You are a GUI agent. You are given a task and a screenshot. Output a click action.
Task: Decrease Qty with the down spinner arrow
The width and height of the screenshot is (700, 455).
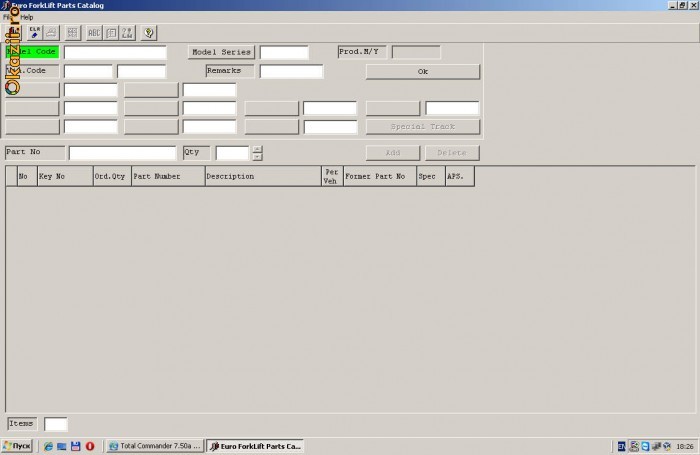257,157
